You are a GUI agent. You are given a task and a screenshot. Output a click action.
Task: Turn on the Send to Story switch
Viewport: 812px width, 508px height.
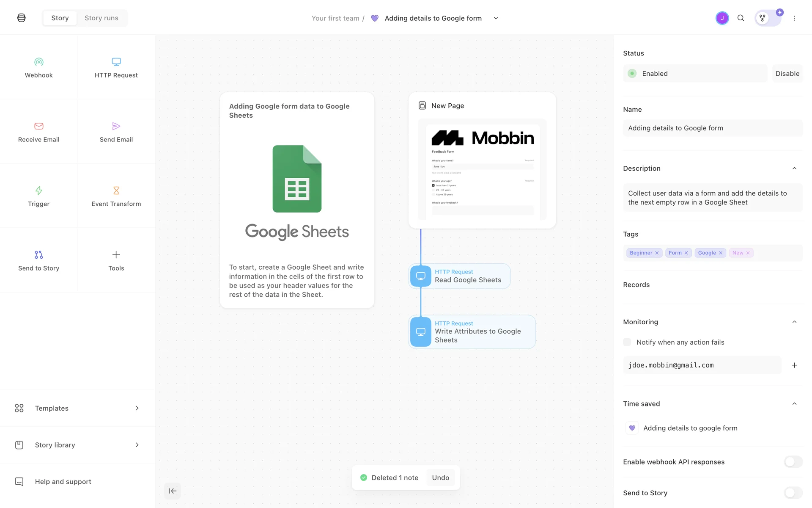point(793,493)
